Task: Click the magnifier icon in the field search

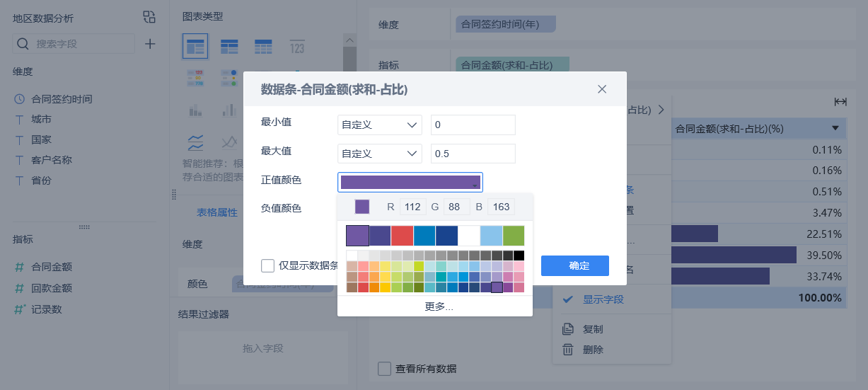Action: (23, 44)
